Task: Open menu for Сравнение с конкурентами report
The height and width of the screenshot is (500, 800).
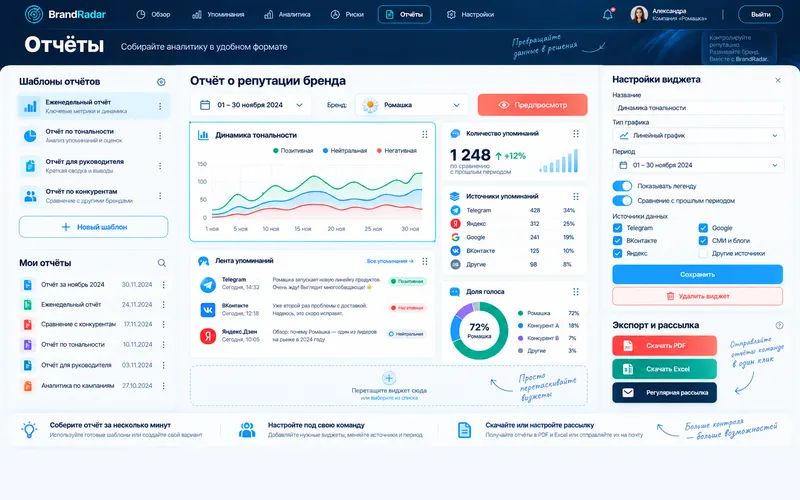Action: click(164, 324)
